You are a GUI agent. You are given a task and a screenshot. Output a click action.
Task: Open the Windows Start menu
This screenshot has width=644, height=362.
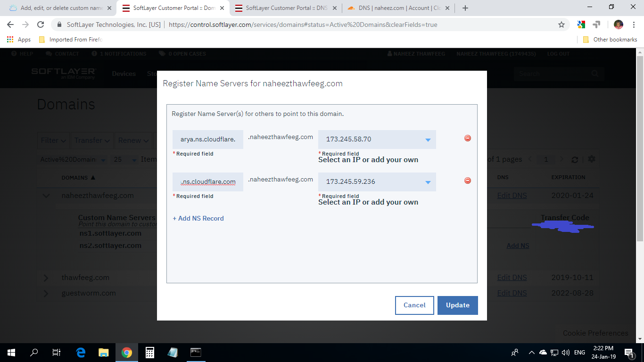tap(11, 352)
